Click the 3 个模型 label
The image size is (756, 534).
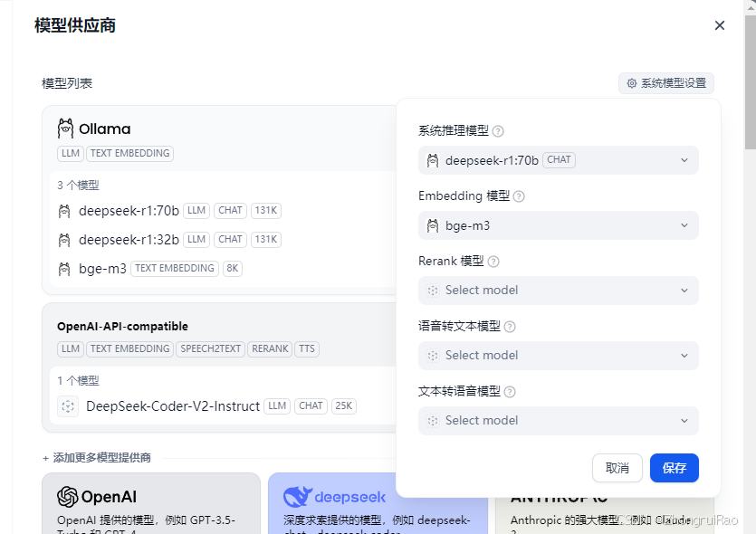click(x=78, y=186)
